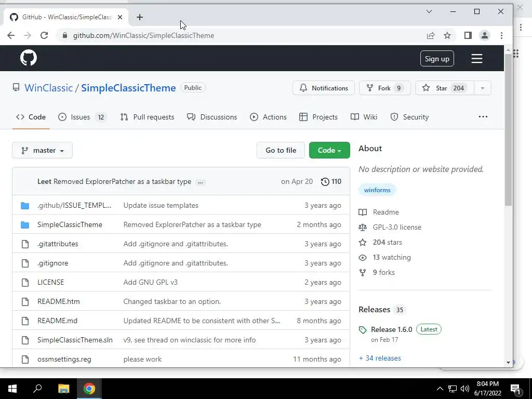This screenshot has height=399, width=532.
Task: Open the Actions tab
Action: [269, 117]
